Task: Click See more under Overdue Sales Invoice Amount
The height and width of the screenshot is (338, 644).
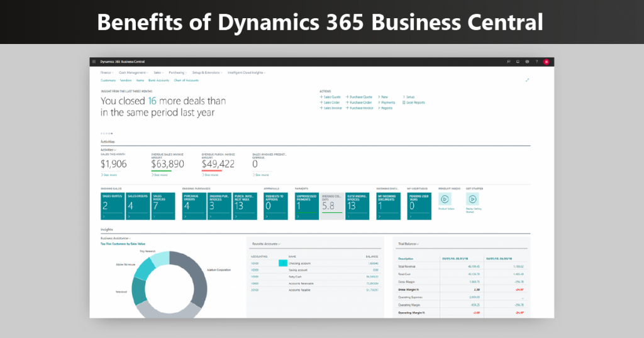Action: point(159,175)
